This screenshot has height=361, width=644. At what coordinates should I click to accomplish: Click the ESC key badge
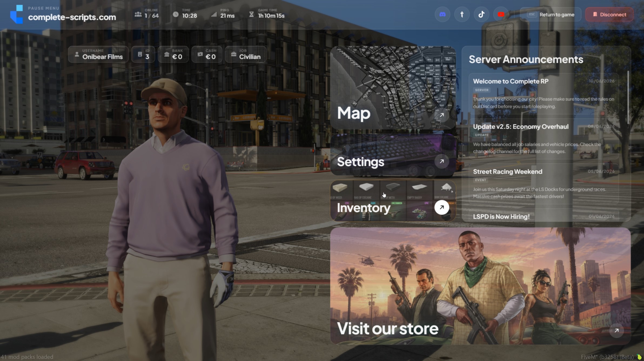click(x=532, y=14)
